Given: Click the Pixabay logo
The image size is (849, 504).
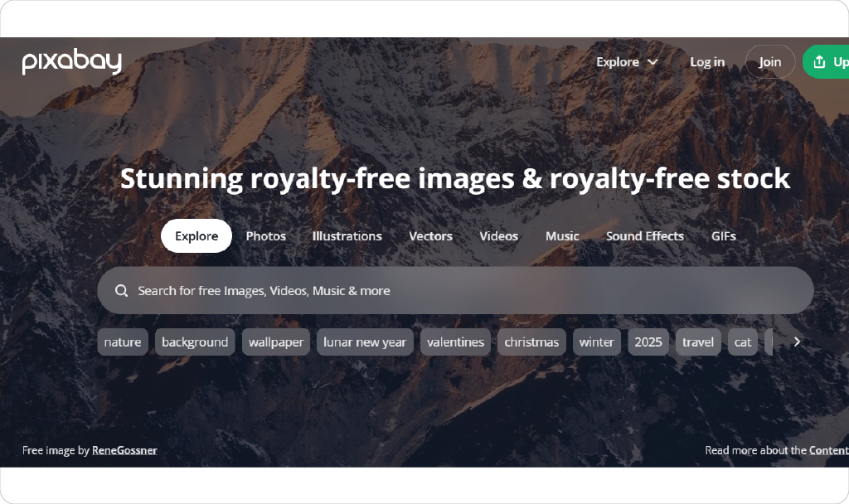Looking at the screenshot, I should tap(72, 61).
